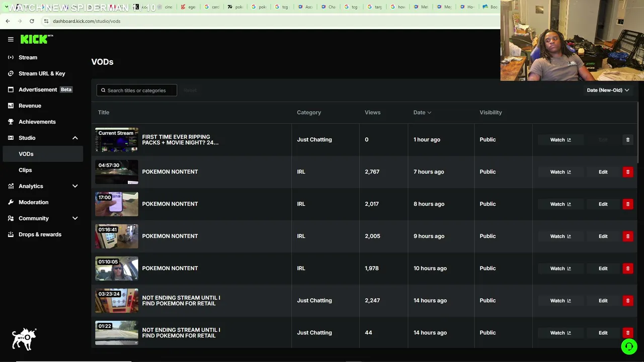Click the Title column header

click(x=104, y=112)
